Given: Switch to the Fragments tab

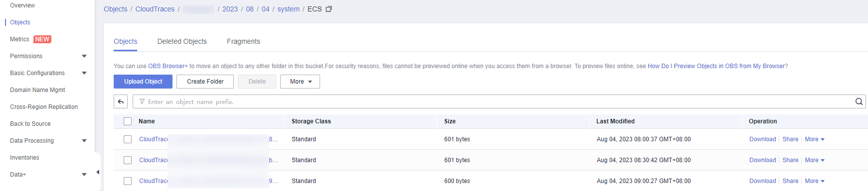Looking at the screenshot, I should click(x=243, y=41).
